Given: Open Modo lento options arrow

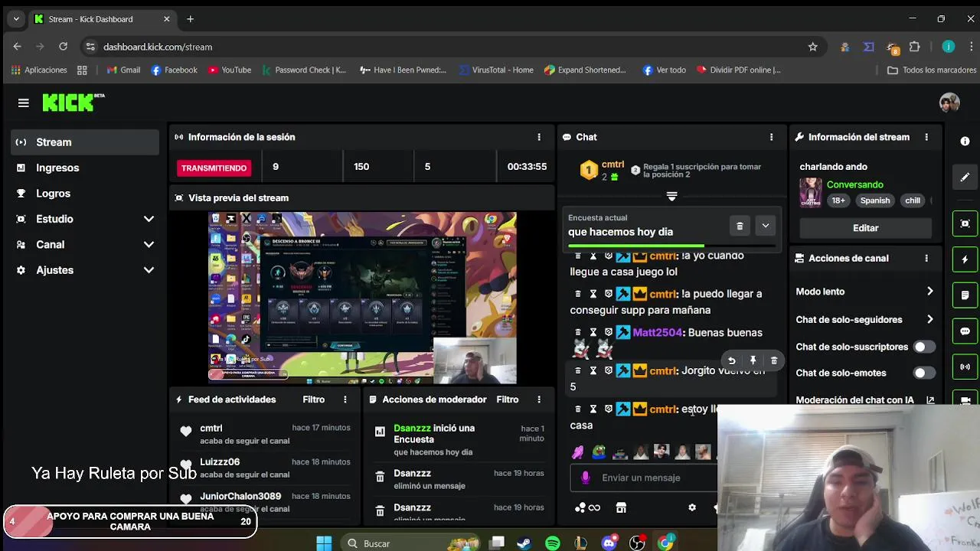Looking at the screenshot, I should [x=929, y=292].
